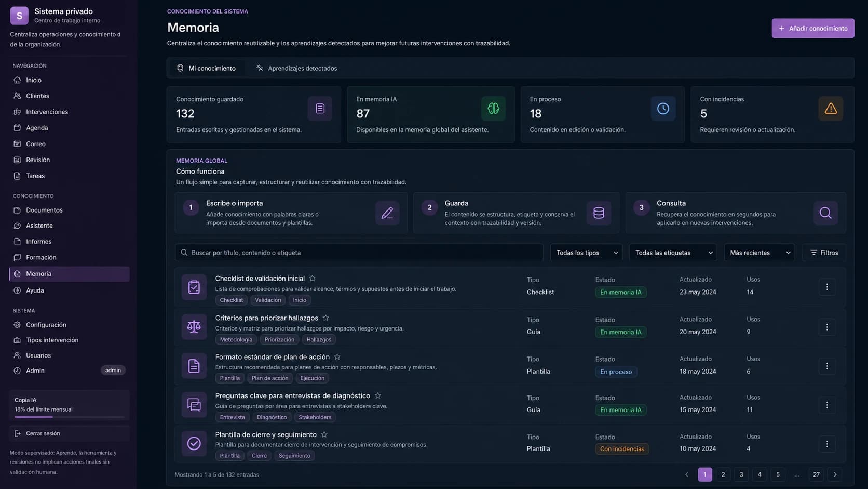Click the warning triangle icon on Con incidencias card
Screen dimensions: 868x489
point(831,108)
